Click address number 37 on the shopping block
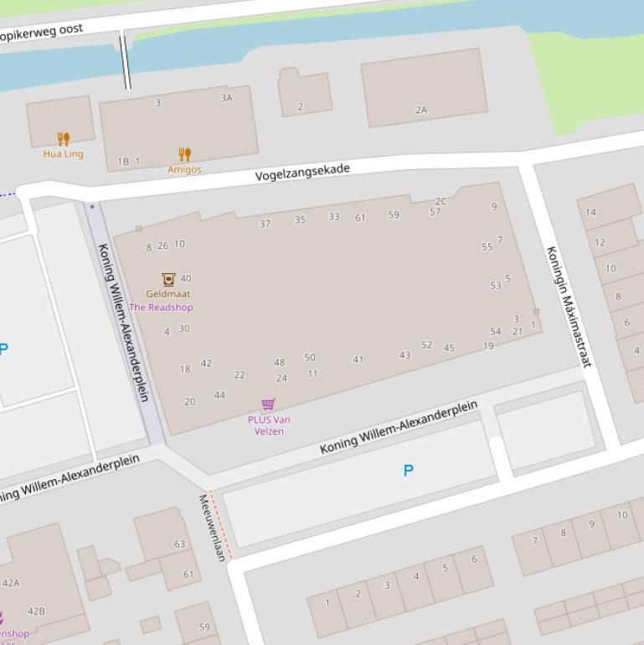 265,224
